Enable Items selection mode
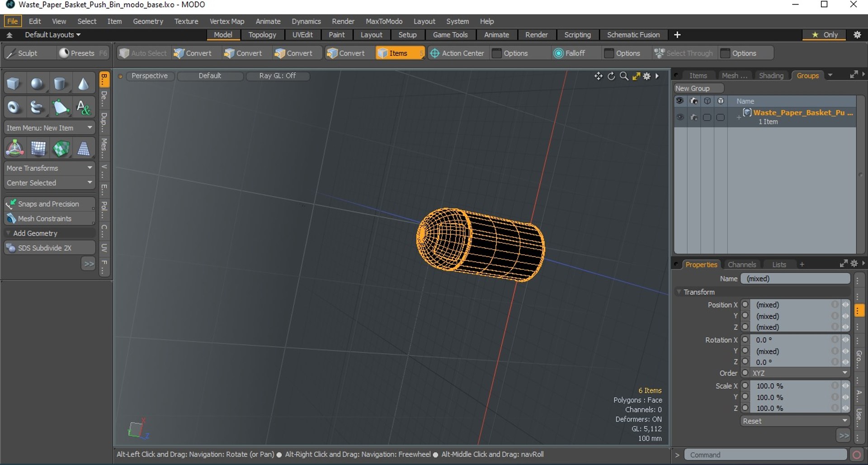The width and height of the screenshot is (868, 465). tap(400, 53)
